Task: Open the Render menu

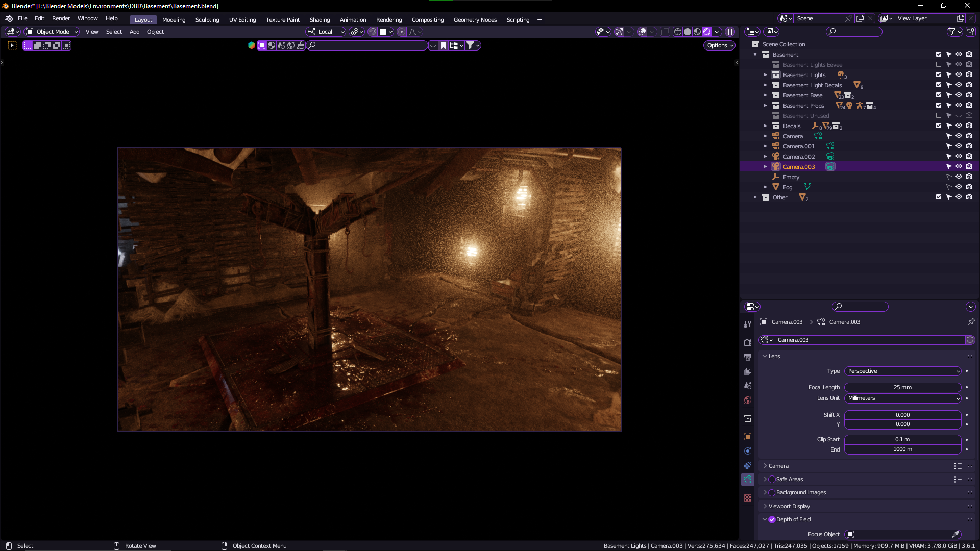Action: [x=61, y=18]
